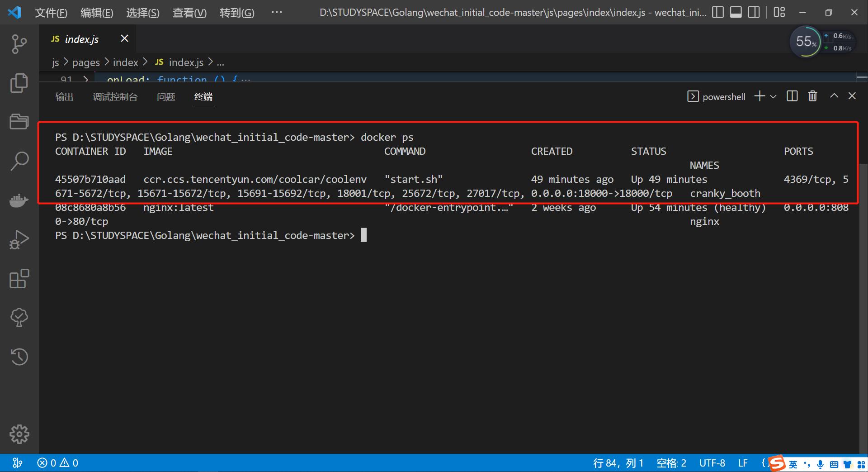
Task: Change end of line via LF
Action: pos(743,463)
